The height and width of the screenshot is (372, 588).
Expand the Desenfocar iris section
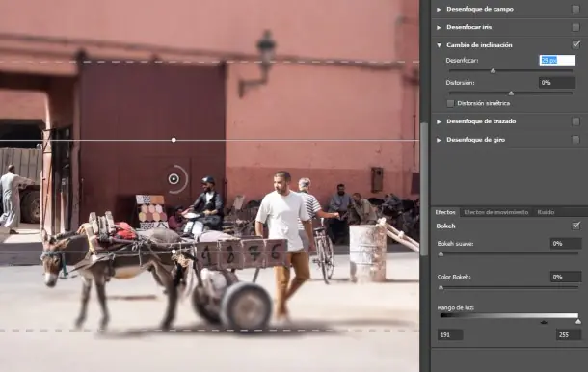pos(439,27)
